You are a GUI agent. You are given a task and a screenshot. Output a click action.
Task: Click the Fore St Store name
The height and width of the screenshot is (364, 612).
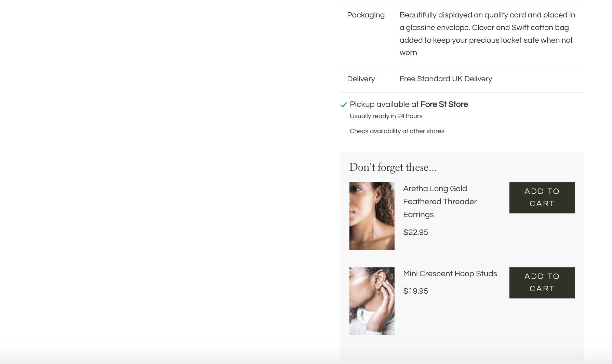(x=444, y=104)
